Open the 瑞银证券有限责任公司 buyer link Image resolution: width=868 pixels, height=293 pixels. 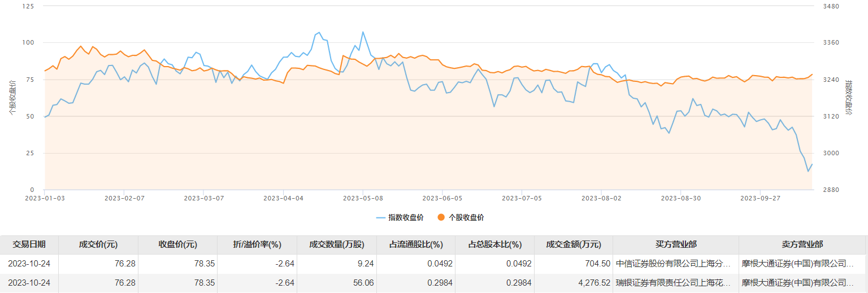pos(675,283)
